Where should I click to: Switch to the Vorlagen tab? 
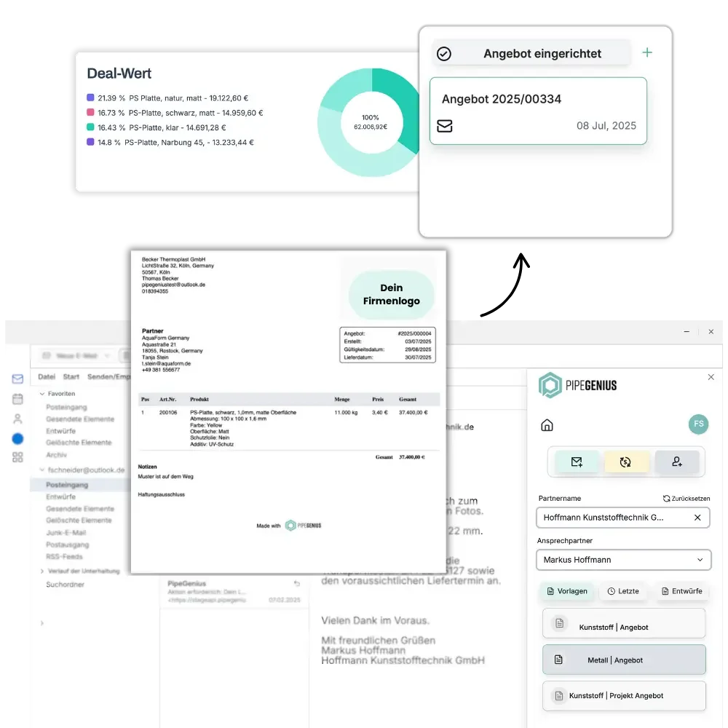pyautogui.click(x=567, y=591)
